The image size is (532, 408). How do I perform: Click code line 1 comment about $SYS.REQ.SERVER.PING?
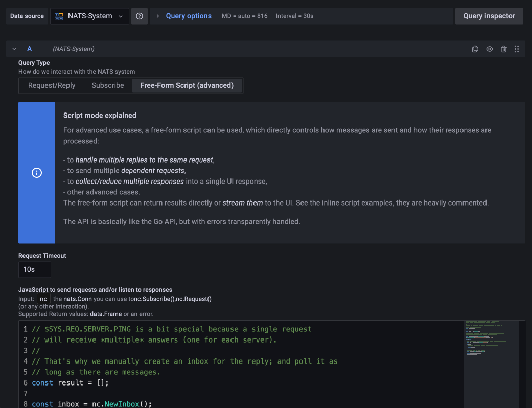[x=172, y=329]
